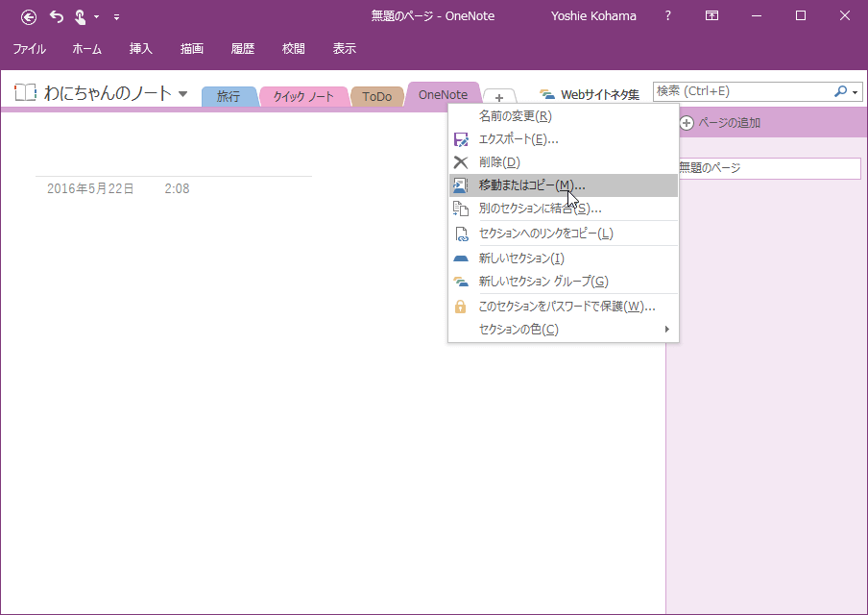Click the copy section link icon
868x615 pixels.
tap(461, 234)
